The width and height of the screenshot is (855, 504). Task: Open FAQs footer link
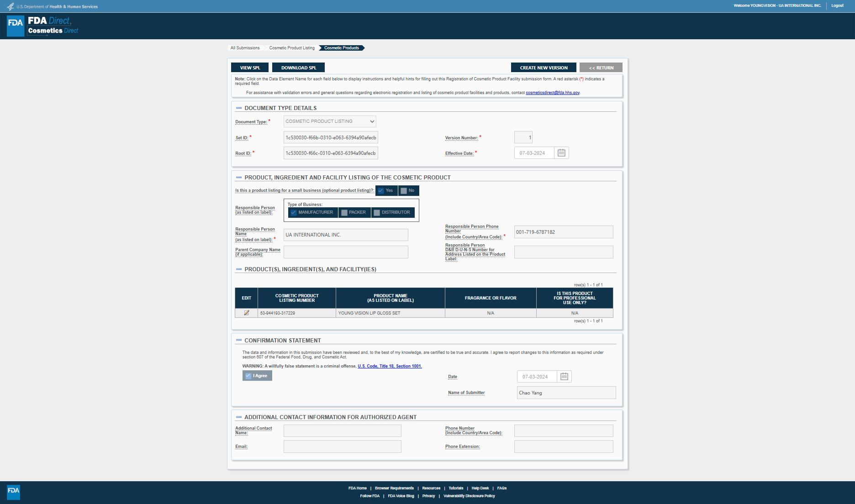[x=501, y=488]
